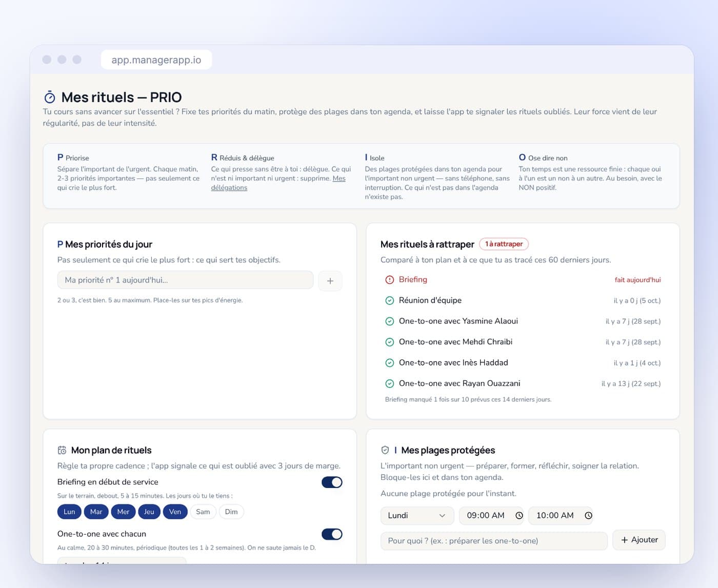Select the Briefing ritual row label
The width and height of the screenshot is (718, 588).
(413, 279)
